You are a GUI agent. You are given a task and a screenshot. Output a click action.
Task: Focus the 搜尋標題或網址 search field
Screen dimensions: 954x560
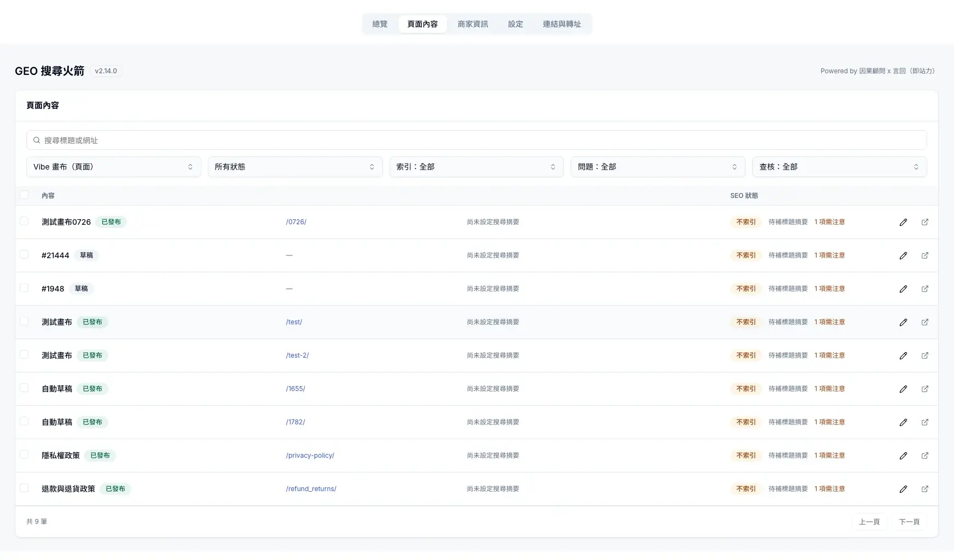tap(476, 140)
